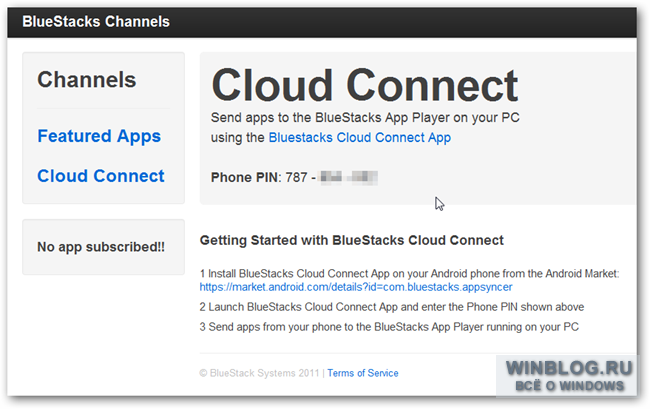Open the Terms of Service link

(363, 373)
